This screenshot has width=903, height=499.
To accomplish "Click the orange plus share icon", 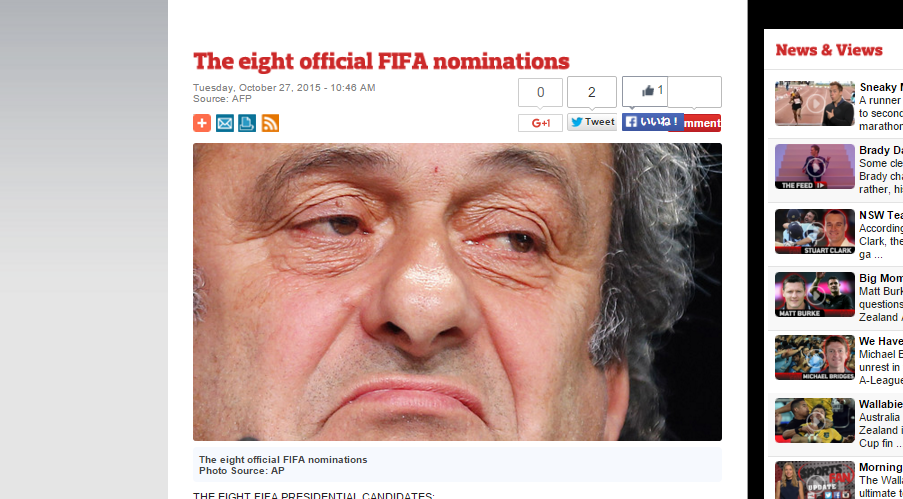I will pyautogui.click(x=202, y=123).
